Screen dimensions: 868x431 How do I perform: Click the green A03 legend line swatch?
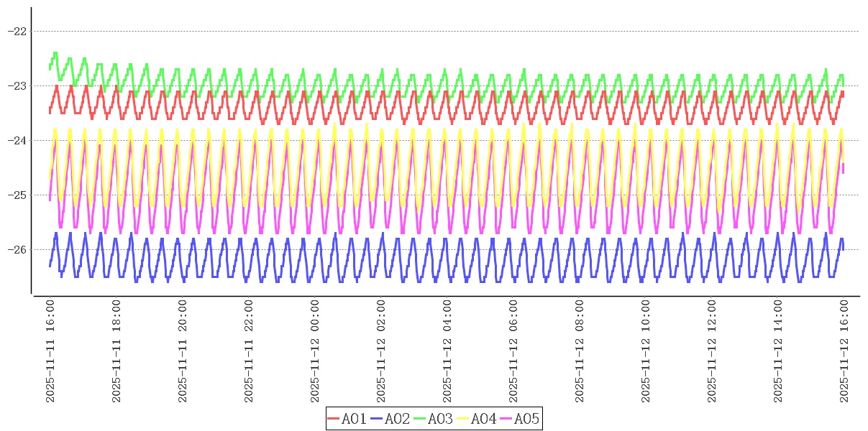[x=420, y=419]
